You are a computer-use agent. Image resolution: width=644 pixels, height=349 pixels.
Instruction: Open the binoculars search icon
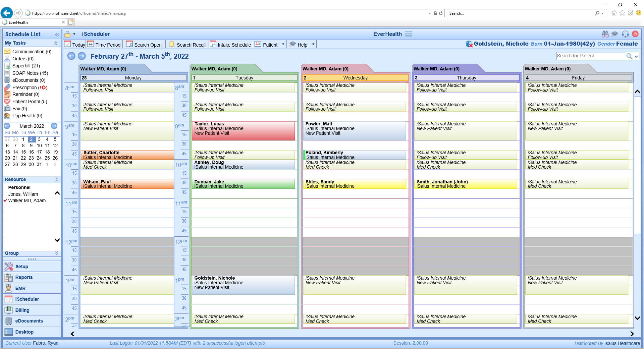coord(605,34)
